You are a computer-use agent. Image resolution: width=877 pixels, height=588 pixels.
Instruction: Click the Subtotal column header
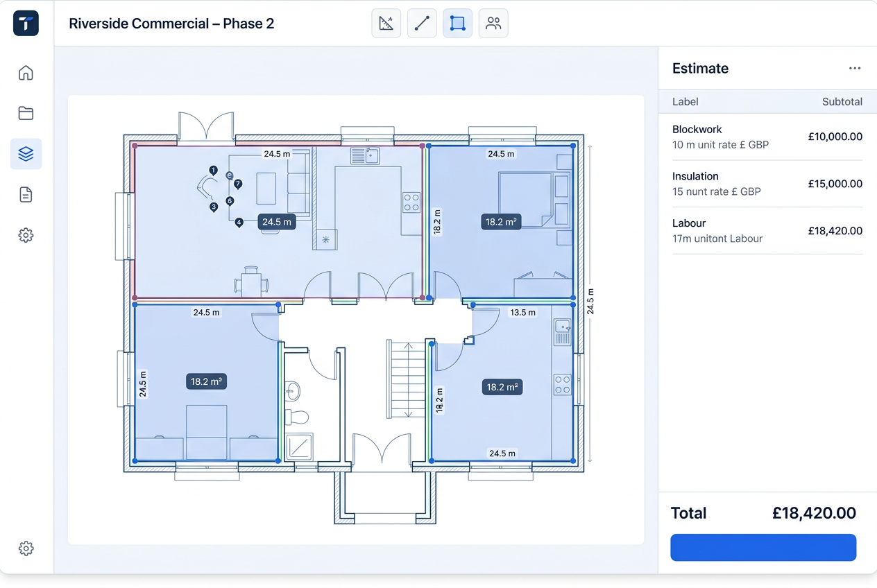coord(842,101)
